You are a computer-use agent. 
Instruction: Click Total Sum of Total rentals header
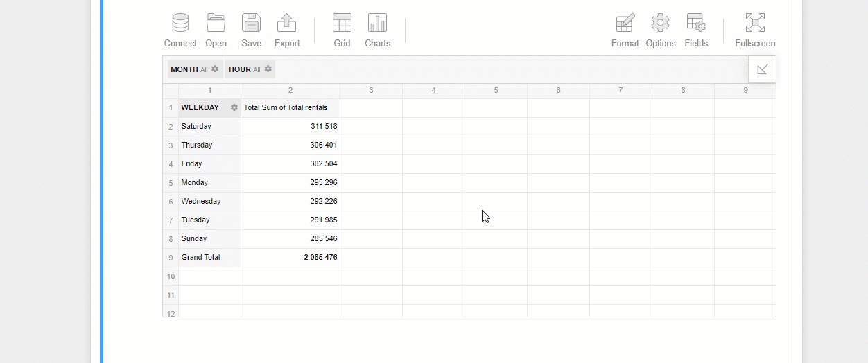click(290, 108)
